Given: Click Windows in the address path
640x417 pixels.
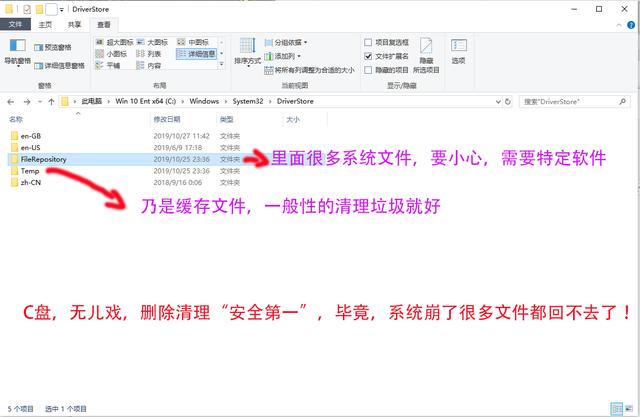Looking at the screenshot, I should (204, 101).
